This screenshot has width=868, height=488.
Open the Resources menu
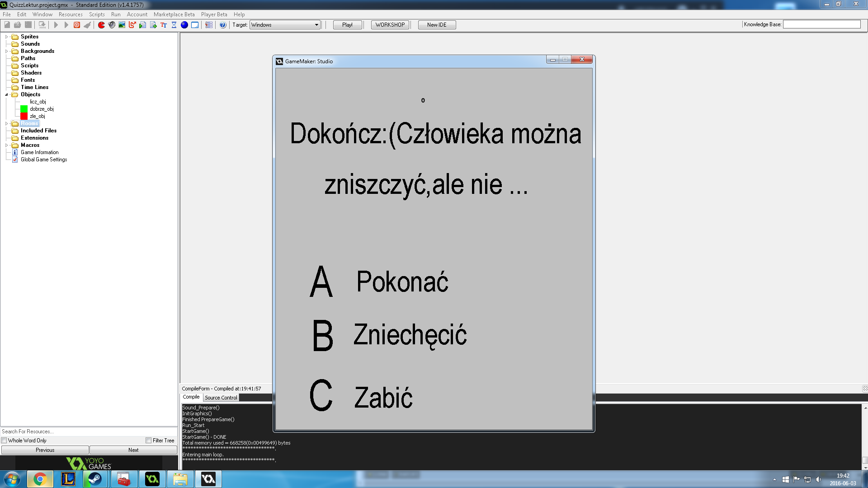tap(71, 14)
